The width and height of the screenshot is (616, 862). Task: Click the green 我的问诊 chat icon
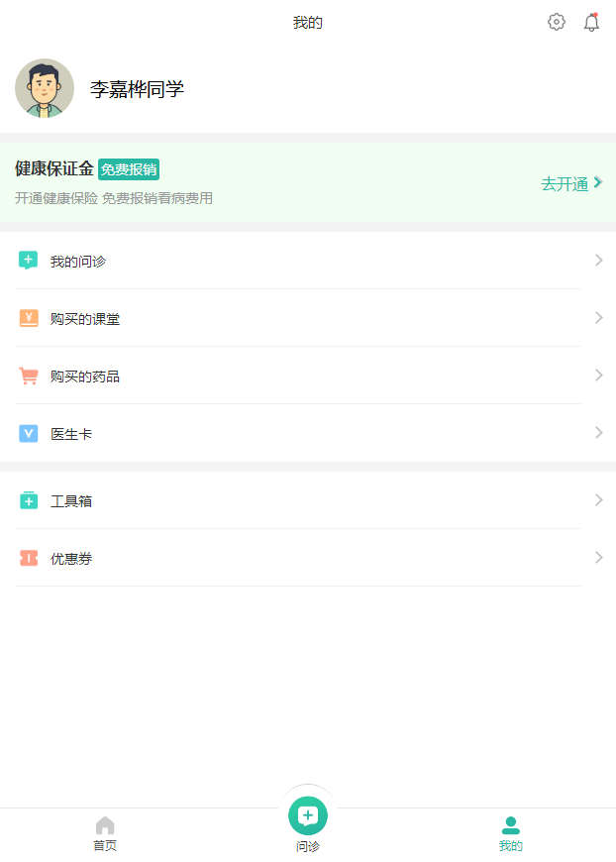click(x=29, y=261)
